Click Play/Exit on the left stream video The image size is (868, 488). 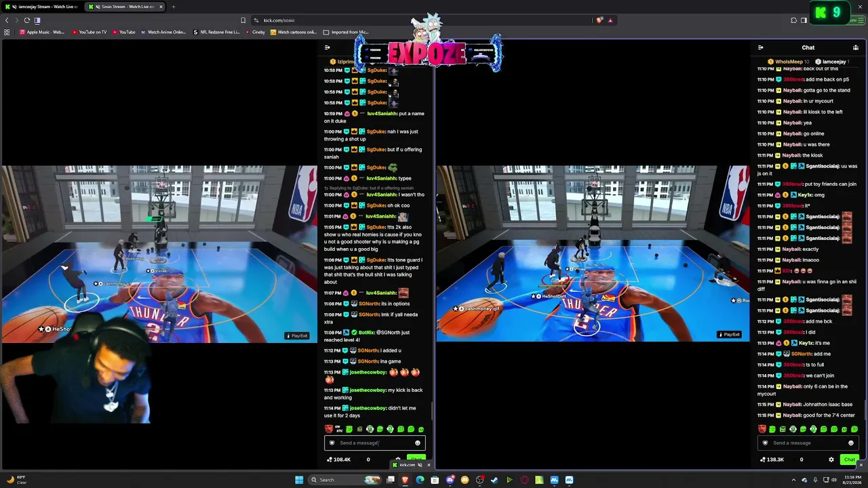click(297, 335)
